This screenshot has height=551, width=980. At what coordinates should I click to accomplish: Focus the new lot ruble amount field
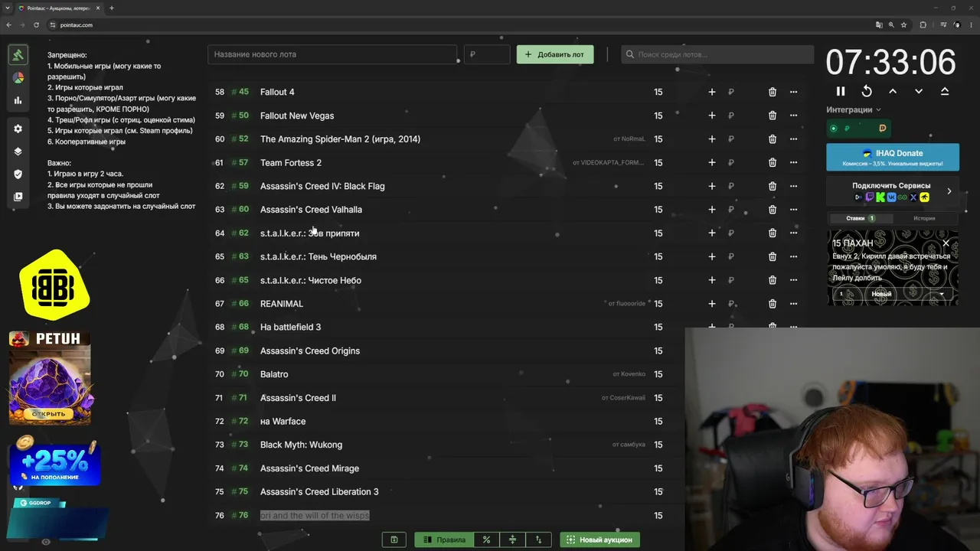coord(487,54)
